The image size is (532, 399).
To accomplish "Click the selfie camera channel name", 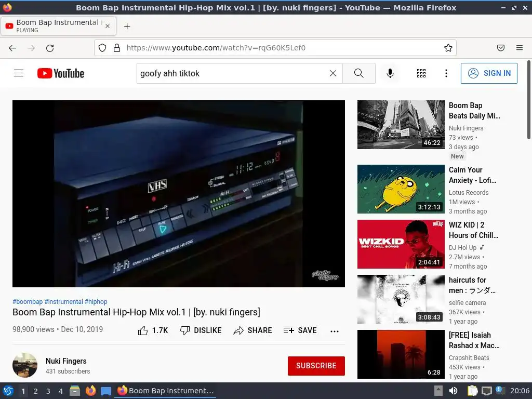I will coord(467,303).
